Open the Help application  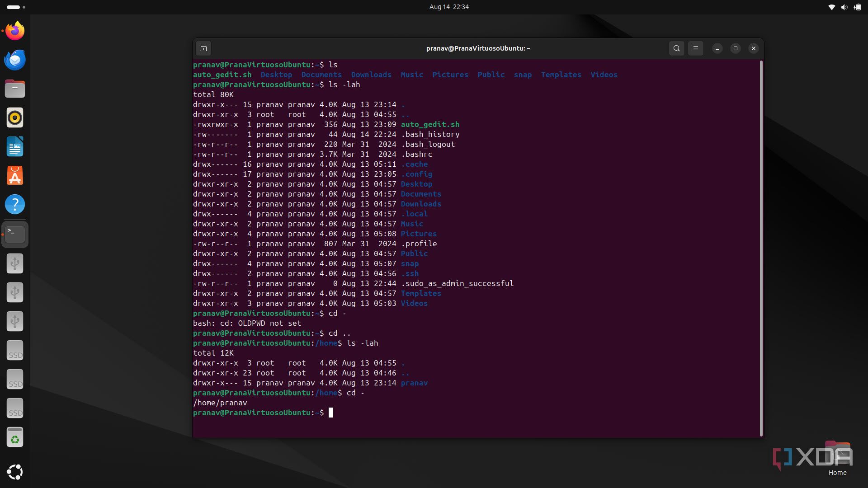pos(15,204)
